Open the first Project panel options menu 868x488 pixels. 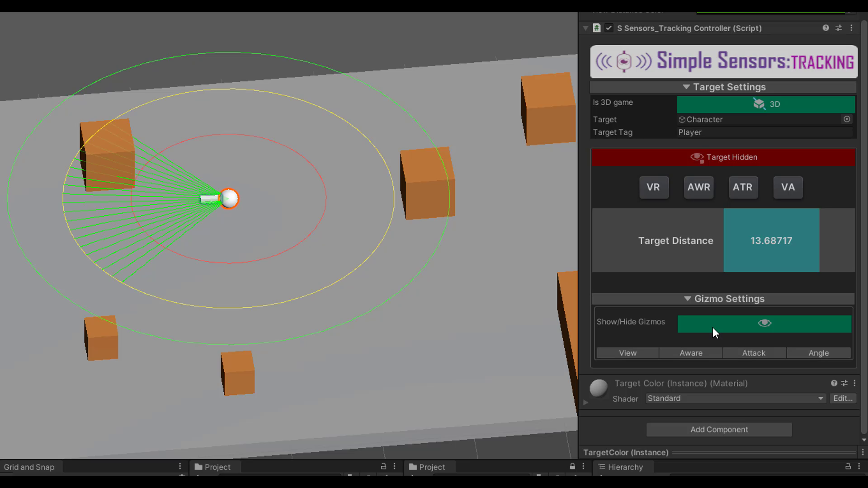coord(395,466)
